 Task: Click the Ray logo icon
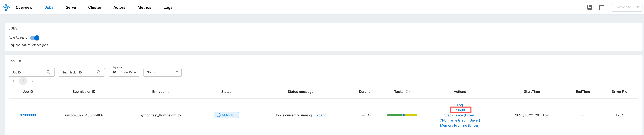click(x=6, y=7)
